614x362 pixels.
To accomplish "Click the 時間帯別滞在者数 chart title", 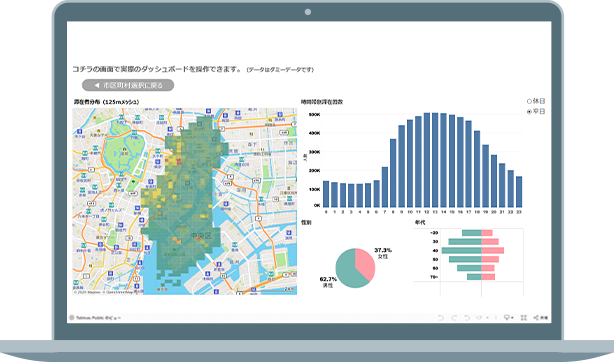I will pos(322,102).
